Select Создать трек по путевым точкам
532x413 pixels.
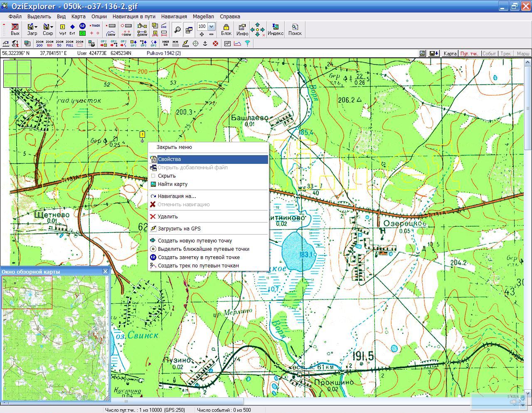coord(209,266)
